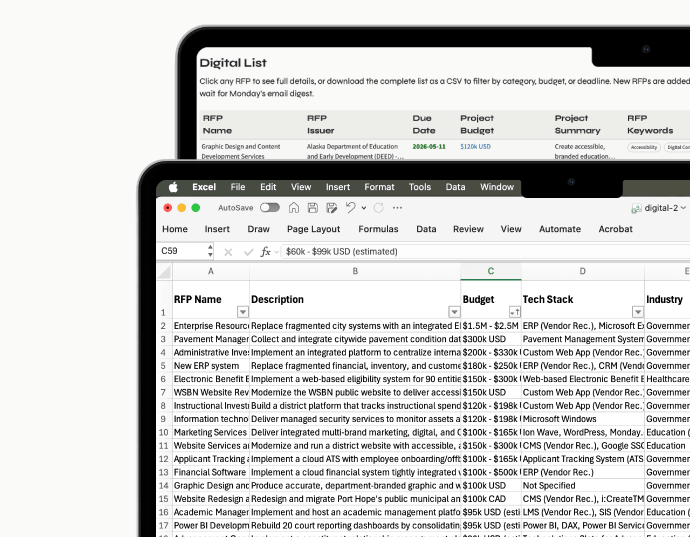This screenshot has width=690, height=537.
Task: Click the fx insert function icon
Action: (x=265, y=252)
